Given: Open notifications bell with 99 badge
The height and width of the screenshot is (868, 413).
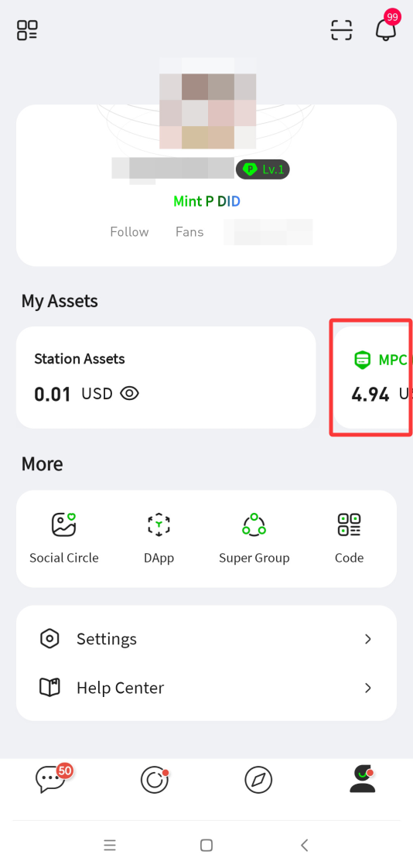Looking at the screenshot, I should click(x=387, y=26).
